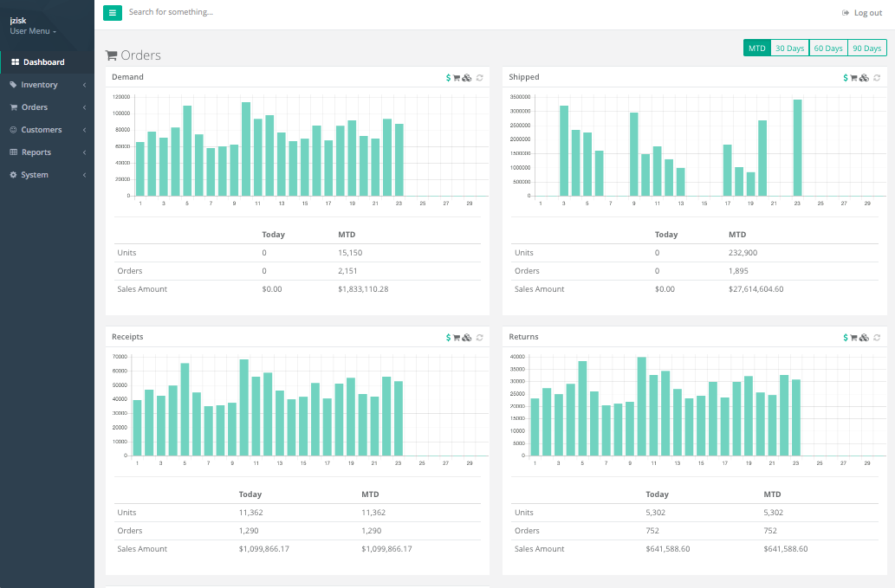
Task: Refresh the Demand panel
Action: pyautogui.click(x=479, y=78)
